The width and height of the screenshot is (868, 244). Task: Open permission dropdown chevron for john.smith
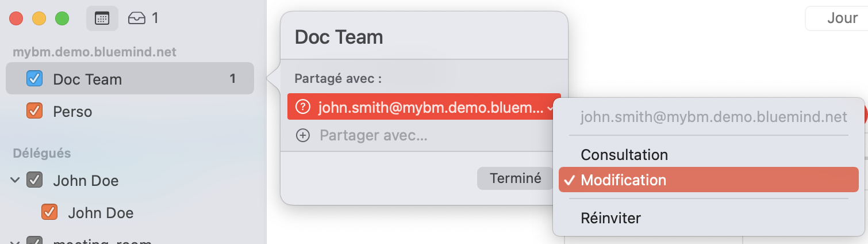550,108
